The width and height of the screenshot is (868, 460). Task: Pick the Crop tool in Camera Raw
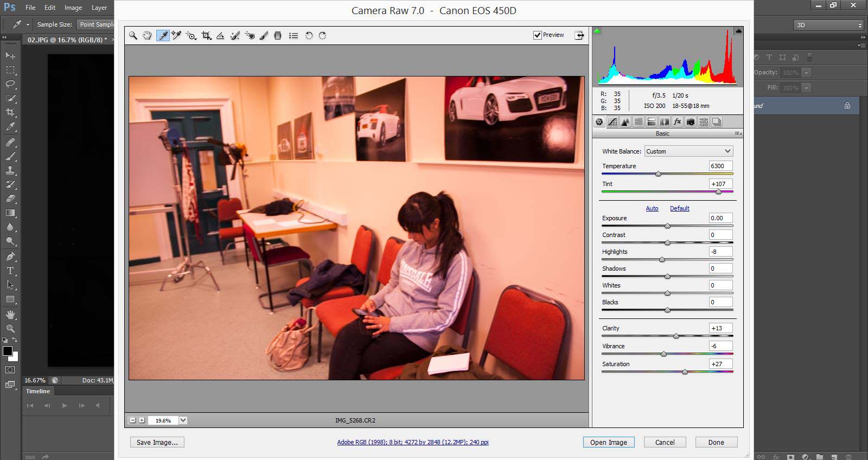(x=206, y=36)
